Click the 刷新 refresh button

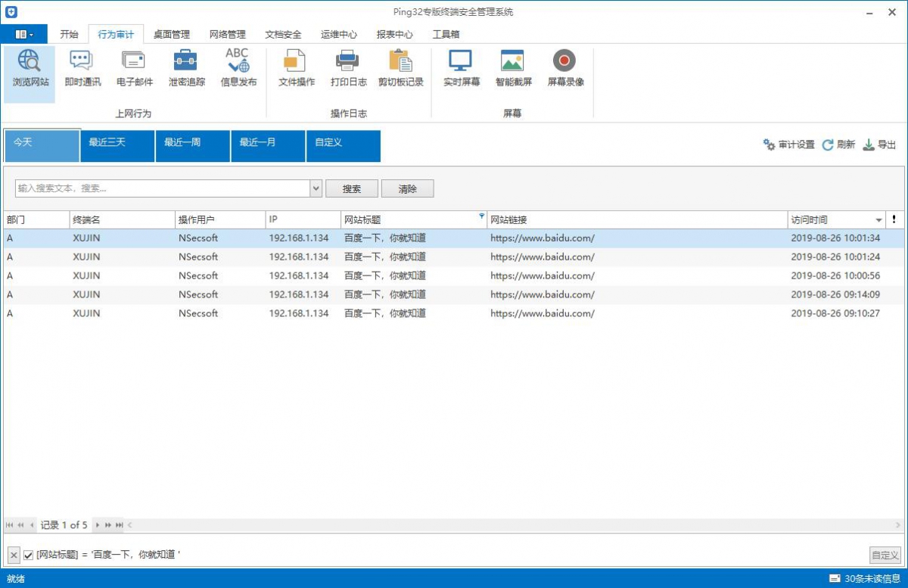tap(838, 145)
